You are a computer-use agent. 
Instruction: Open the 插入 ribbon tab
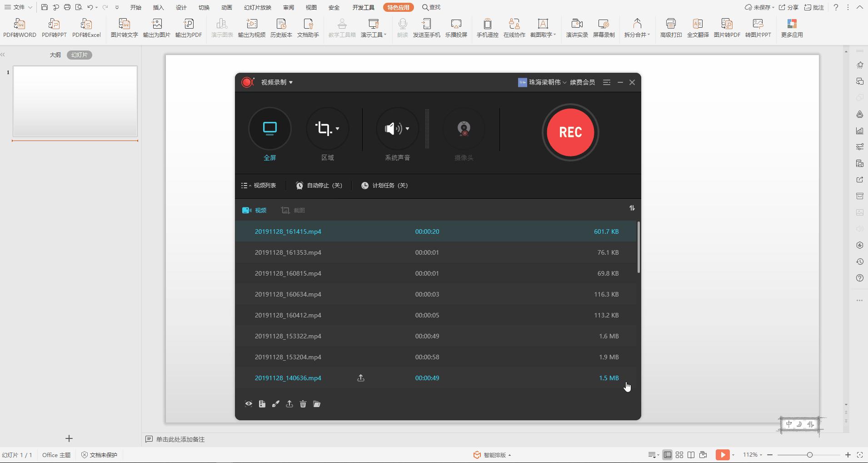click(158, 7)
